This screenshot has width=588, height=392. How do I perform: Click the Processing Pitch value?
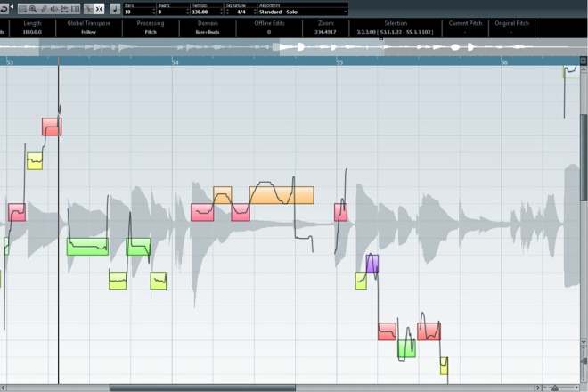(x=151, y=32)
